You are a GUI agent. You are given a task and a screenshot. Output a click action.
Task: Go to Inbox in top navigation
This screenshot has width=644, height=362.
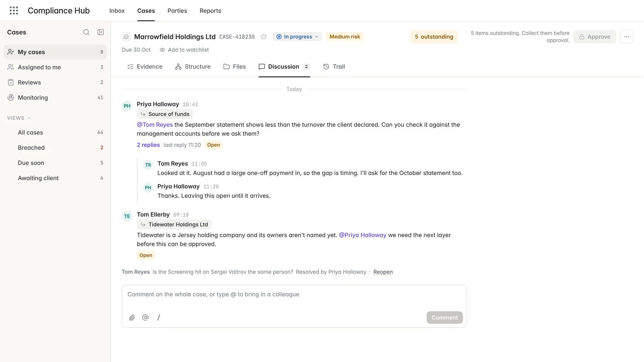[117, 11]
